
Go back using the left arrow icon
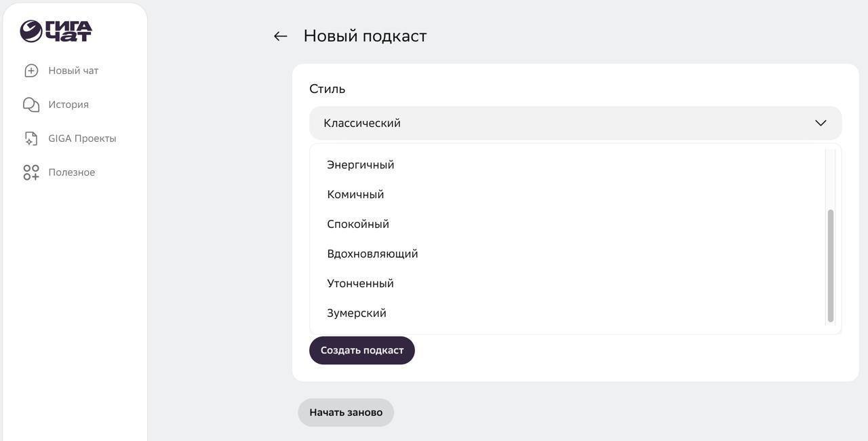click(279, 35)
